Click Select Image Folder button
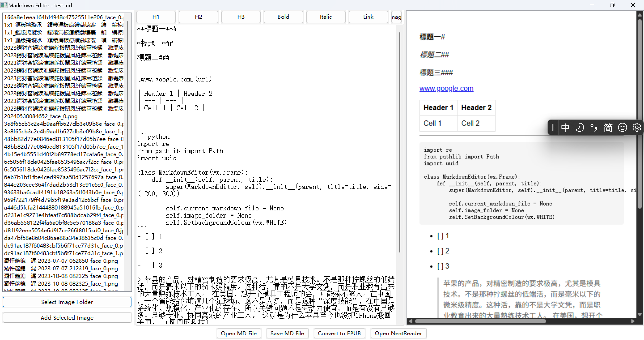 (x=67, y=302)
